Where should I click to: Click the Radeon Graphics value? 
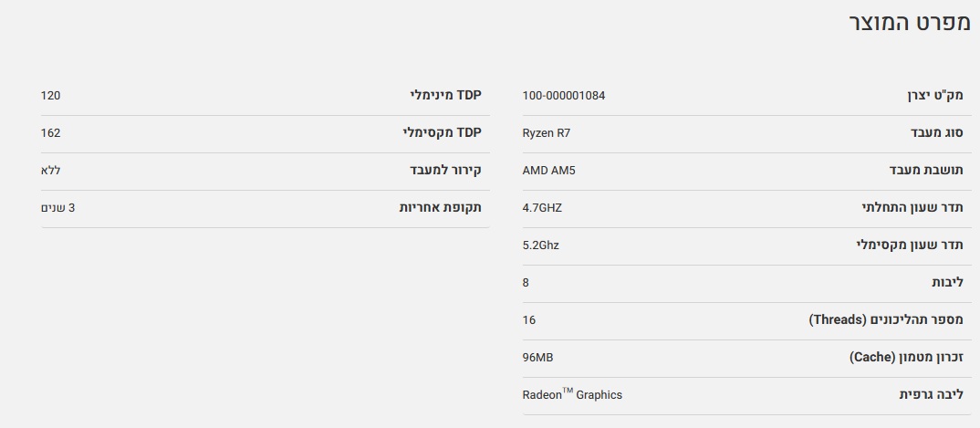[572, 394]
